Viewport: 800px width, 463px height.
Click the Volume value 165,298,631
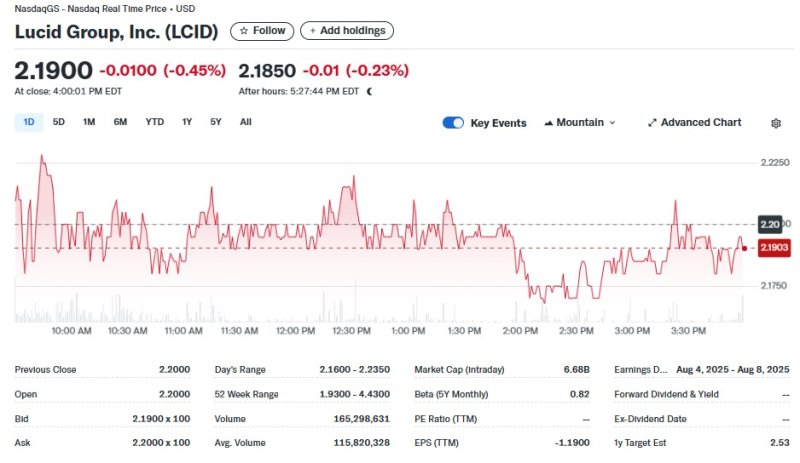pos(362,419)
